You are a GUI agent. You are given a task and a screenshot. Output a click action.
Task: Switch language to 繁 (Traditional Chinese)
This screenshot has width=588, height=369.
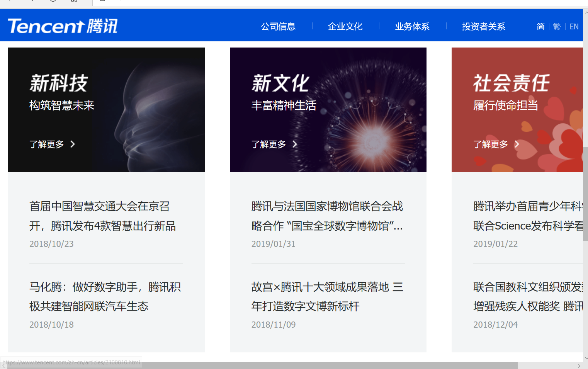[557, 27]
